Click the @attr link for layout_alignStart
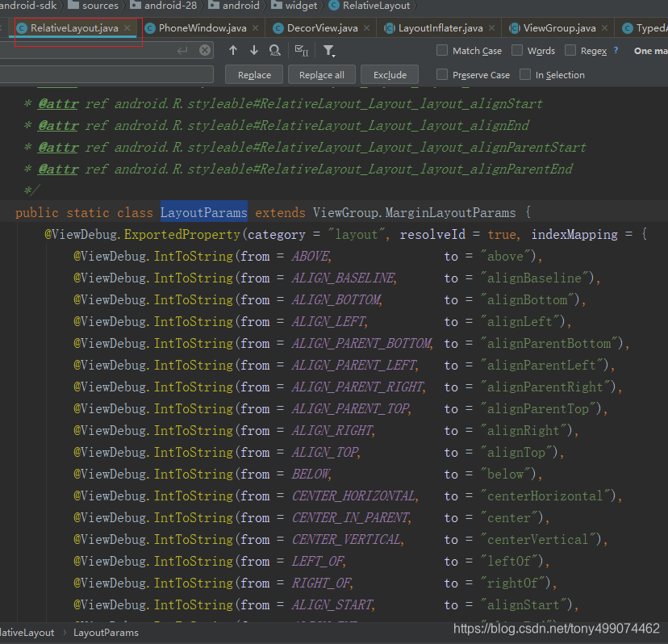Image resolution: width=668 pixels, height=644 pixels. click(x=58, y=103)
